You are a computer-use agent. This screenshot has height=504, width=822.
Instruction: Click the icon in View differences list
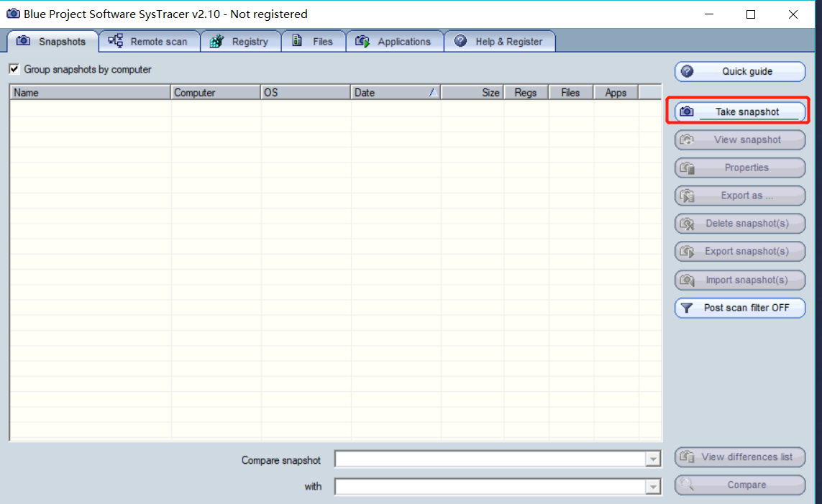[x=688, y=457]
